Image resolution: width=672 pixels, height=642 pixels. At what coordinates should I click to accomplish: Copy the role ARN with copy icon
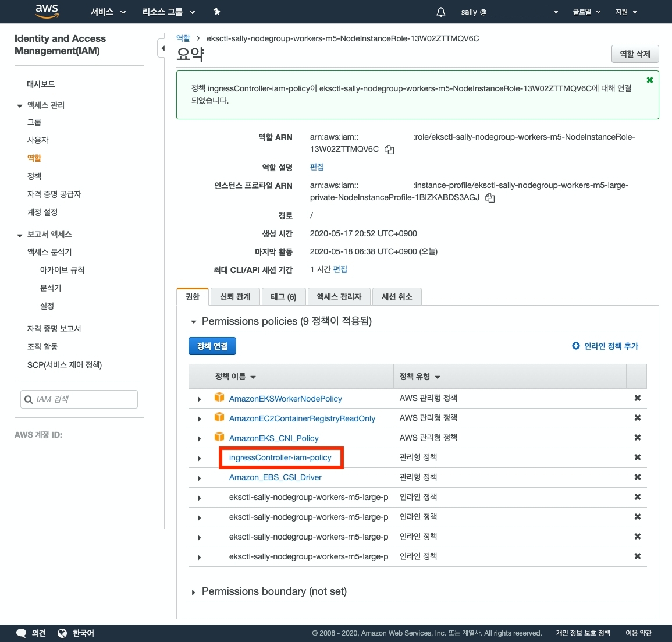click(x=389, y=150)
